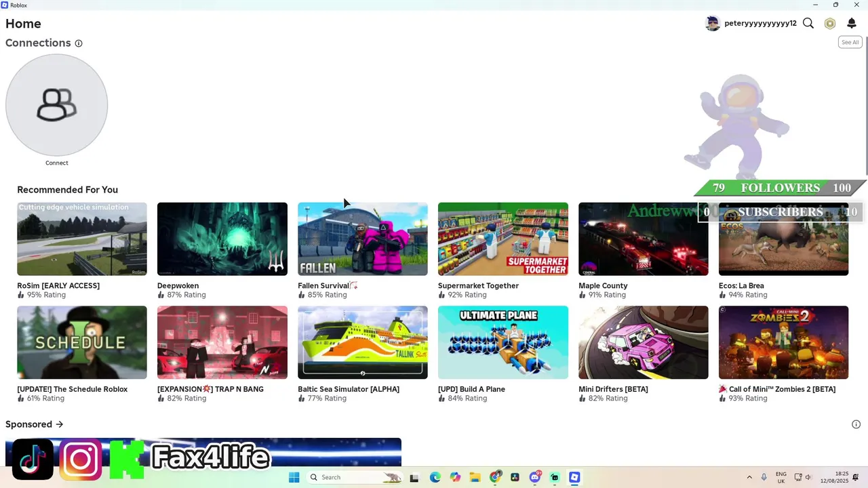This screenshot has width=868, height=488.
Task: Click the ENG UK language indicator
Action: (x=781, y=477)
